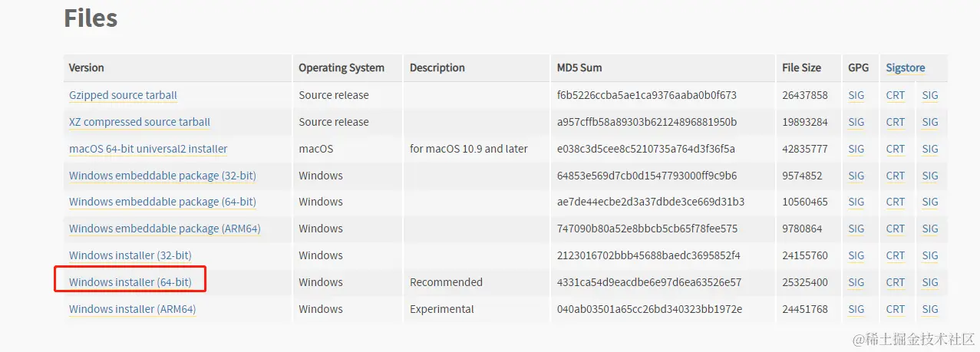Download Windows installer (64-bit) recommended file

(x=130, y=282)
